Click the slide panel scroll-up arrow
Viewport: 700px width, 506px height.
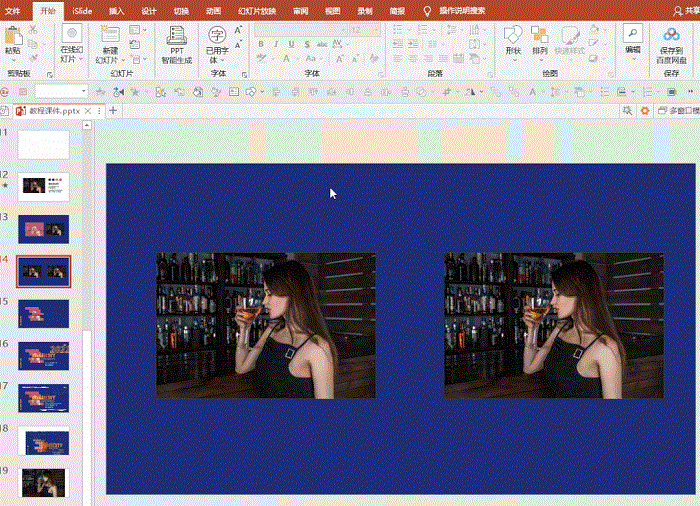tap(87, 125)
